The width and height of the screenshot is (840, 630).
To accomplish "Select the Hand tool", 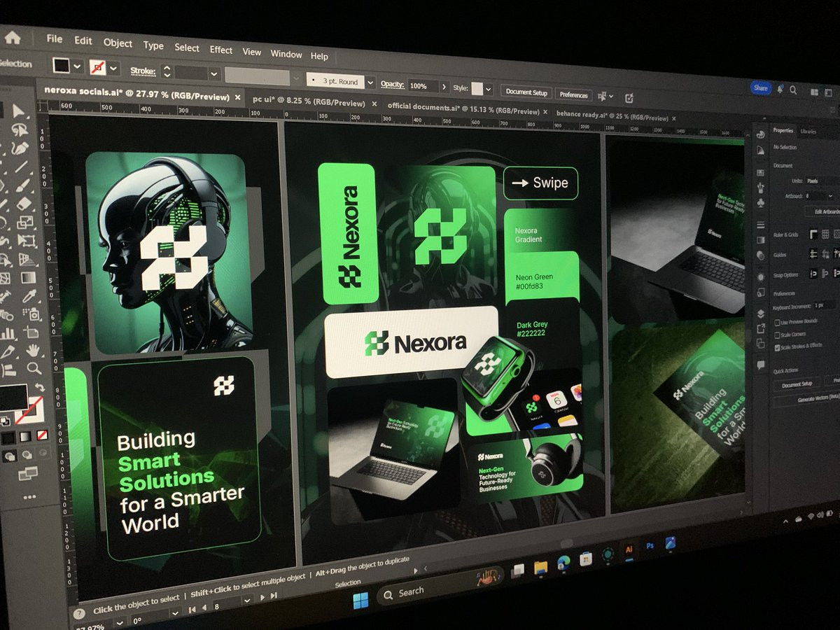I will 33,350.
